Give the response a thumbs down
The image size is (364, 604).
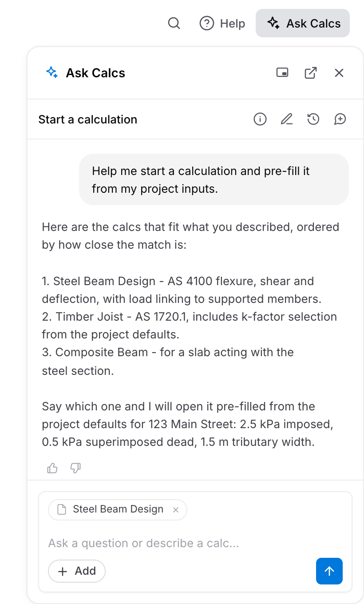click(76, 468)
